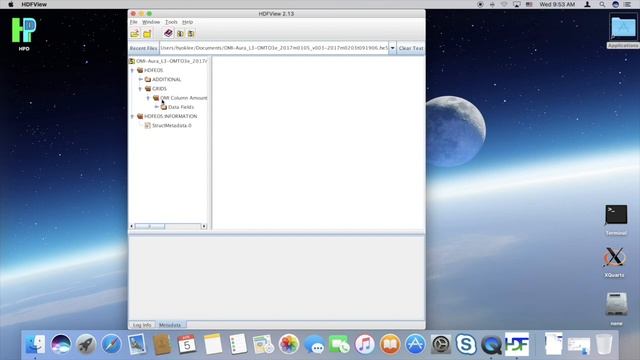Click the StructMetadata.0 dataset icon
640x360 pixels.
point(147,126)
